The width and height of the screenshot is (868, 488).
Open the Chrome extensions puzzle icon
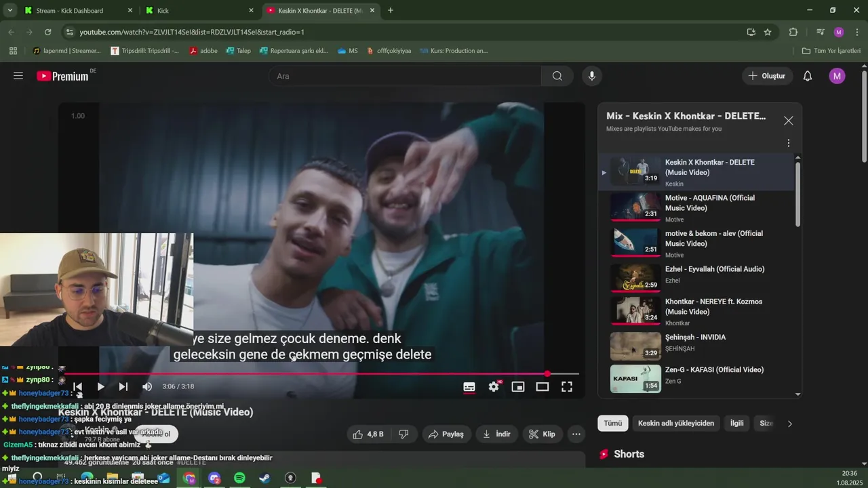coord(793,32)
